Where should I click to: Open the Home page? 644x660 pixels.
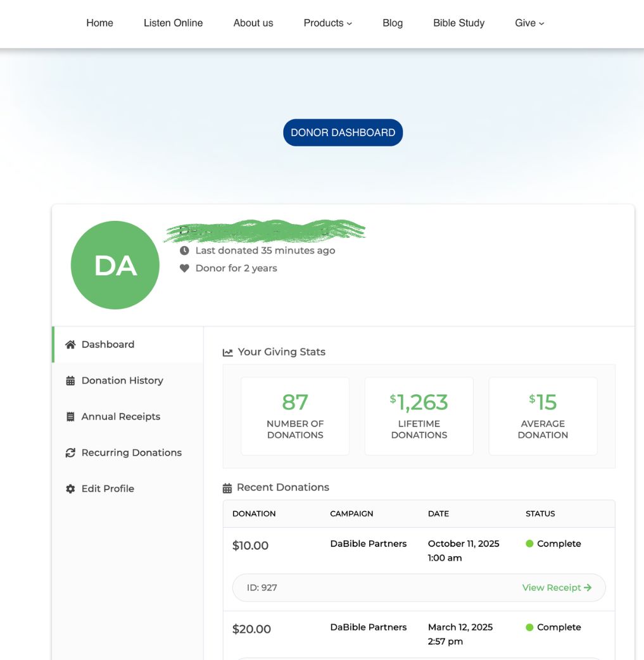point(99,23)
